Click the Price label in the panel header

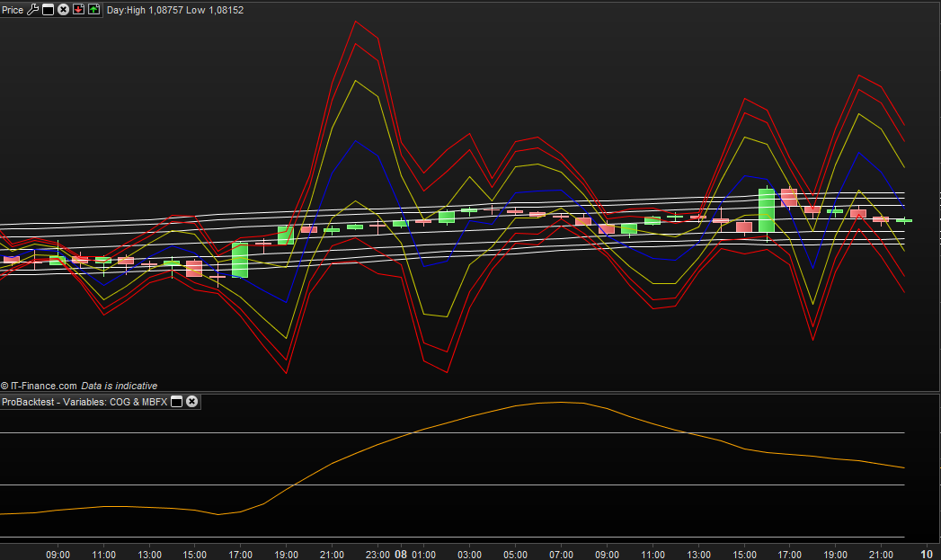(13, 9)
